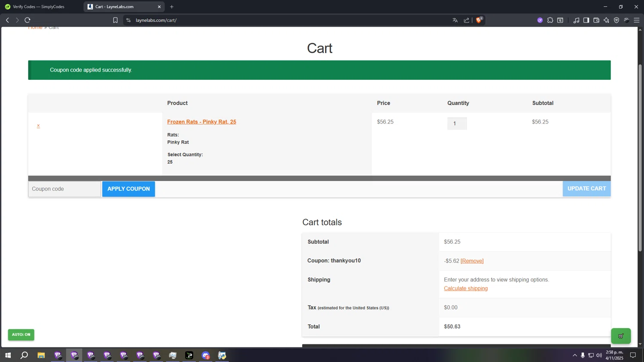This screenshot has height=362, width=644.
Task: Click the forward navigation arrow
Action: click(17, 20)
